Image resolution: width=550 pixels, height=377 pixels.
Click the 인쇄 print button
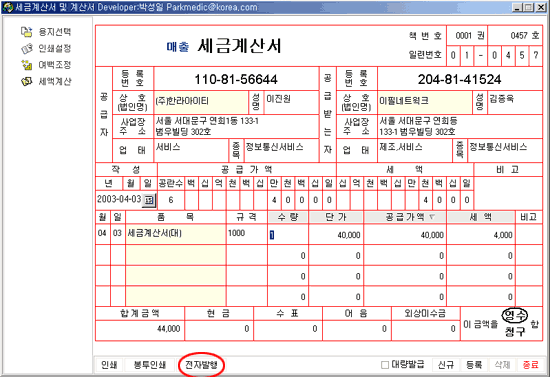pos(109,365)
